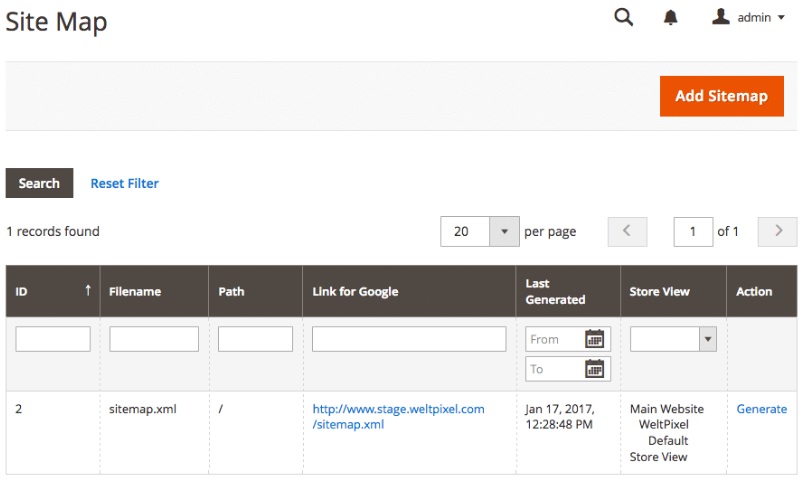Viewport: 805px width, 481px height.
Task: Open the To date calendar picker
Action: (x=595, y=369)
